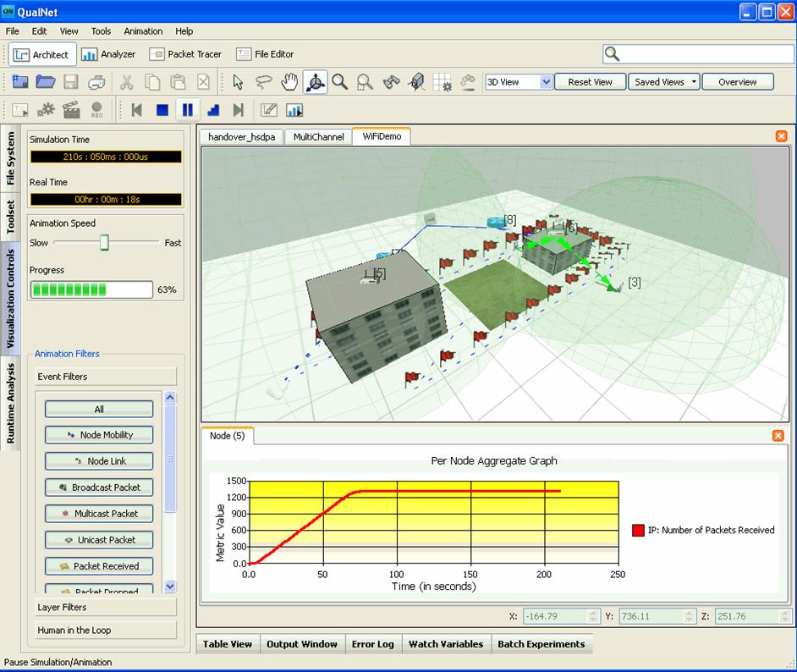Viewport: 797px width, 672px height.
Task: Open the File menu
Action: 12,31
